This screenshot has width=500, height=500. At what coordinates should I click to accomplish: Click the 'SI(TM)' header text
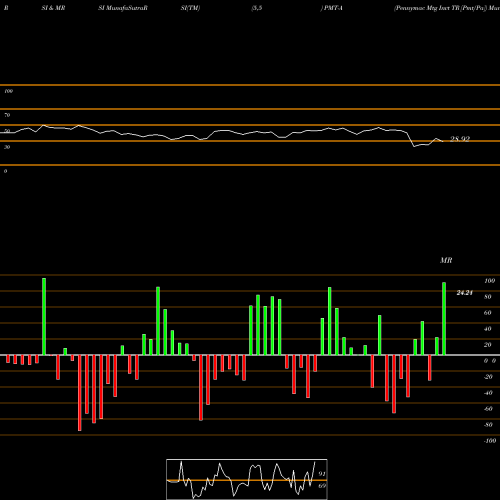tap(190, 8)
